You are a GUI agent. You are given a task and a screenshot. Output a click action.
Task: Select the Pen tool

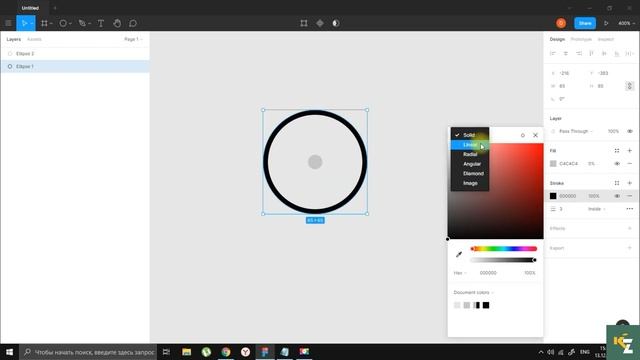click(82, 23)
